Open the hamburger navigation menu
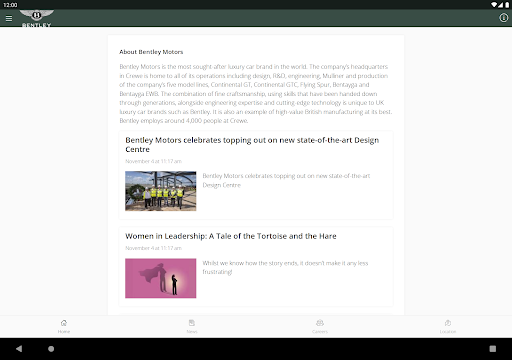This screenshot has height=360, width=512. coord(9,18)
